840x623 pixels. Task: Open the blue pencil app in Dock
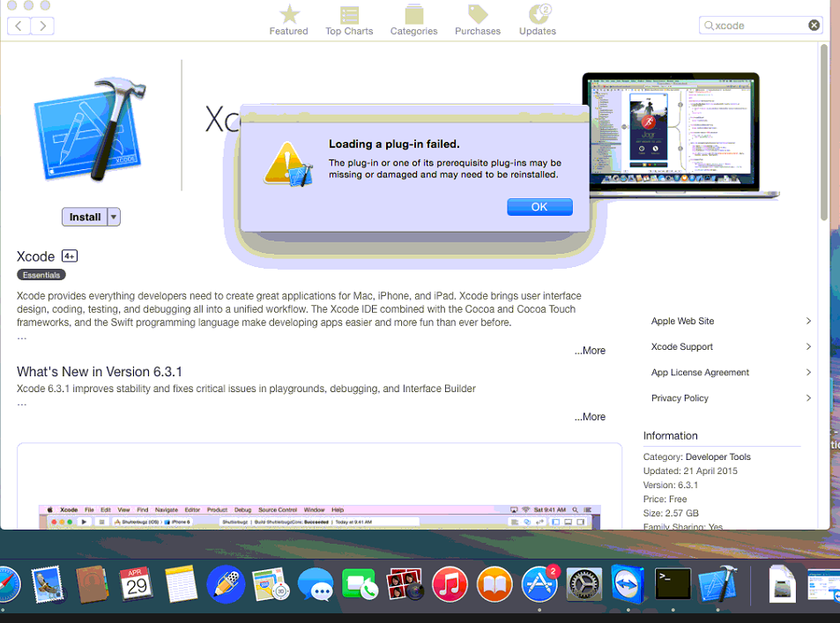[x=226, y=584]
